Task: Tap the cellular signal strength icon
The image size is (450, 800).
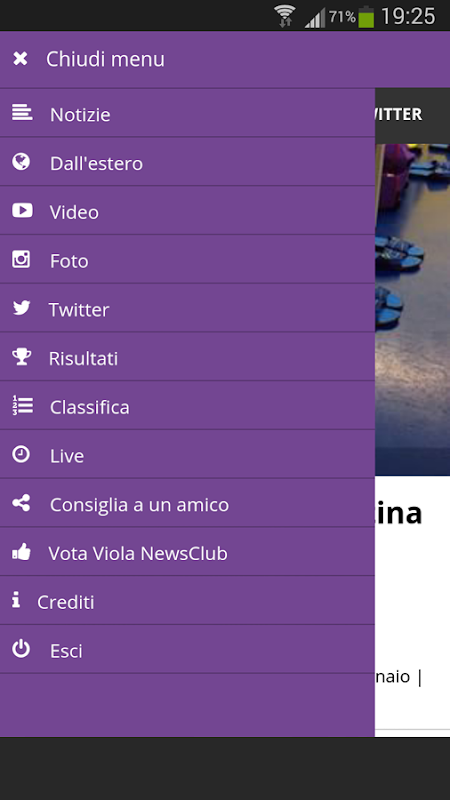Action: click(315, 18)
